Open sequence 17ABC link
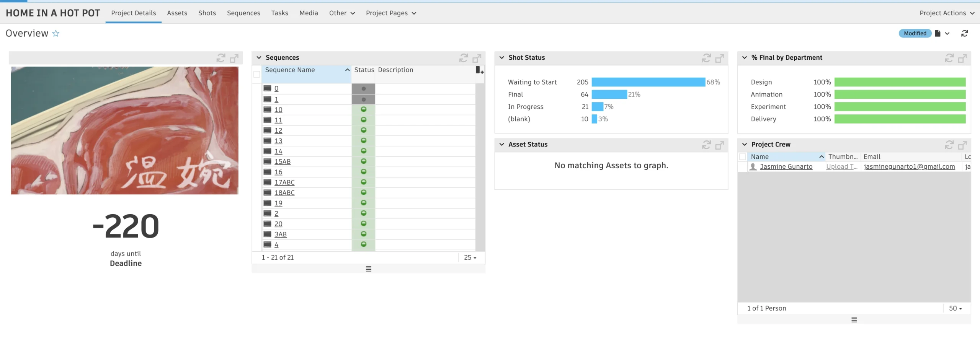980x337 pixels. click(x=284, y=182)
